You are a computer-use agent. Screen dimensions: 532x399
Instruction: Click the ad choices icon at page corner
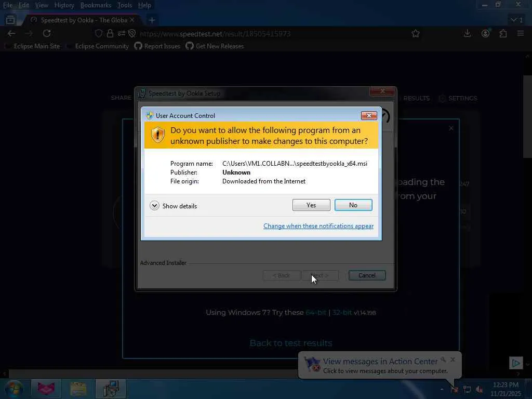516,363
